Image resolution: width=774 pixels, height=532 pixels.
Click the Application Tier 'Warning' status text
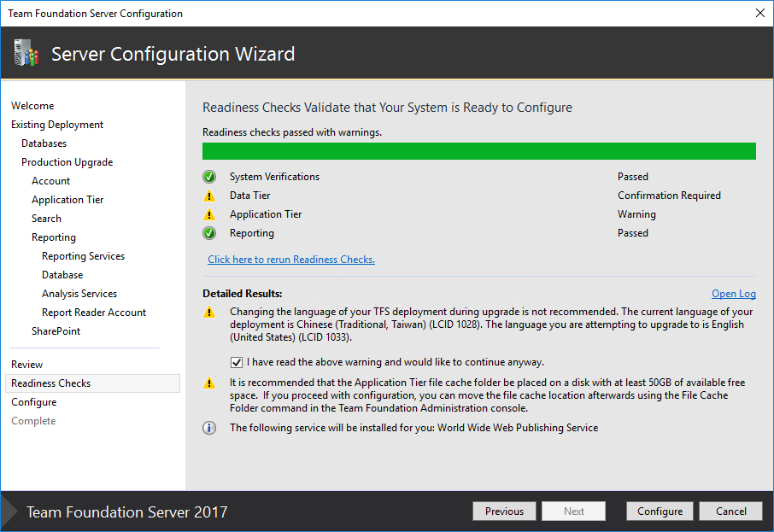click(x=636, y=214)
